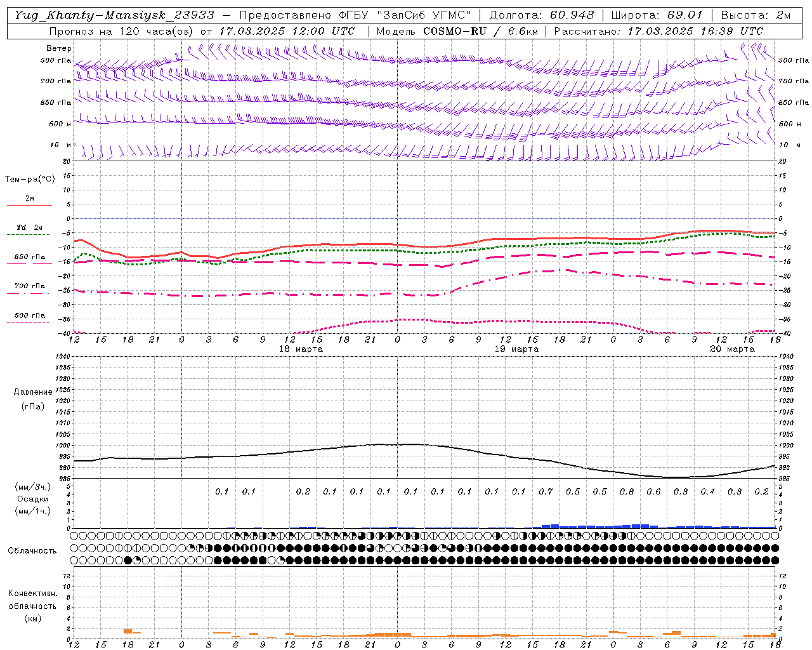This screenshot has height=650, width=812.
Task: Click the Долгота: 60.948 header field
Action: point(542,15)
